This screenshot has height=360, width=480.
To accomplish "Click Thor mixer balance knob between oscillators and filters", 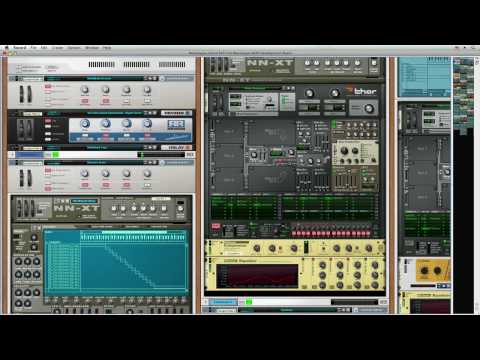I will pos(254,155).
